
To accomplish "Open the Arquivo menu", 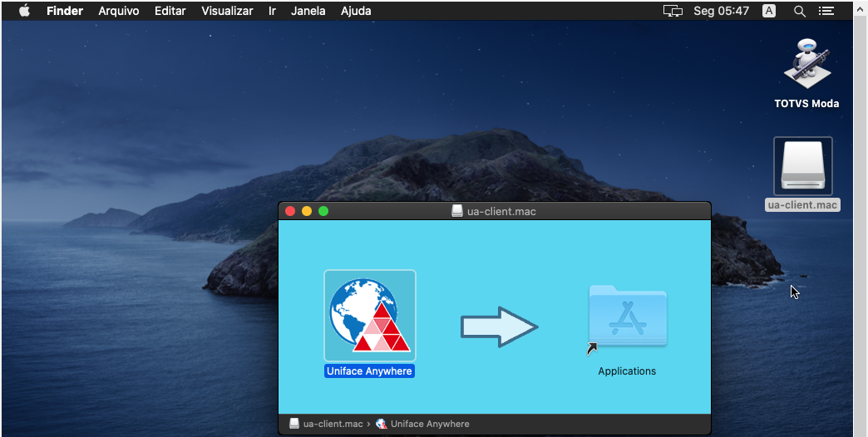I will tap(119, 11).
